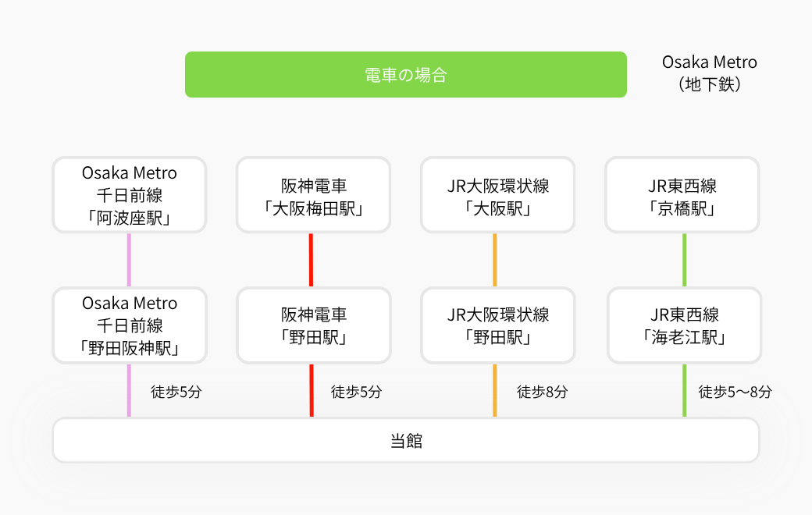
Task: Select the JR東西線「海老江駅」box
Action: (x=684, y=325)
